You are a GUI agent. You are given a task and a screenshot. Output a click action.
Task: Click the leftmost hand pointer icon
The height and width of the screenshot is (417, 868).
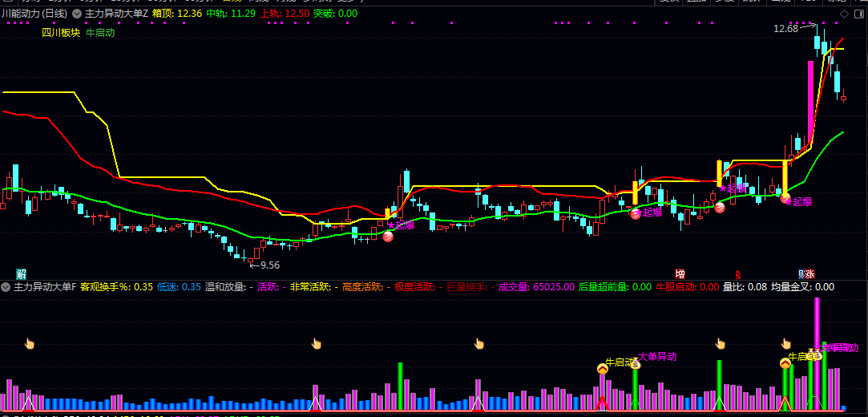(x=30, y=344)
